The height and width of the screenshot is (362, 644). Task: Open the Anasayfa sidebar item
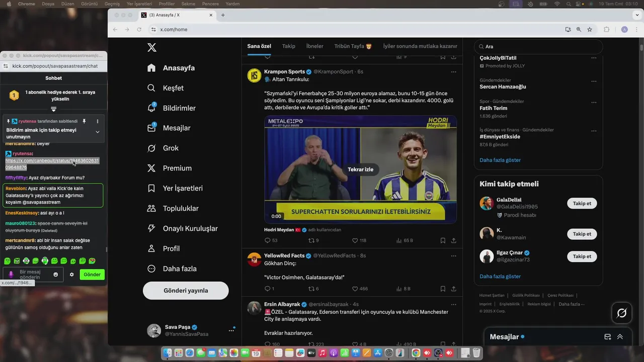tap(171, 68)
